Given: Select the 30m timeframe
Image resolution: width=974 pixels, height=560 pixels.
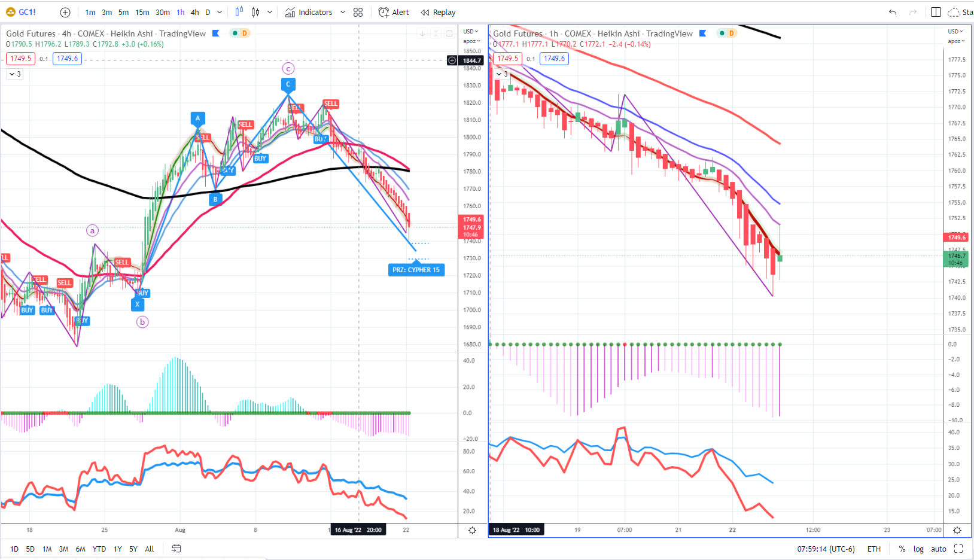Looking at the screenshot, I should [x=163, y=12].
